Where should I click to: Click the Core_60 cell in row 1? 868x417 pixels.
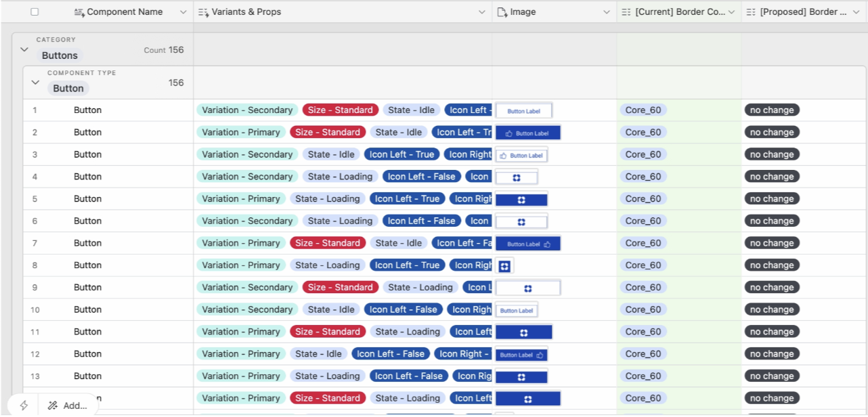(x=643, y=110)
